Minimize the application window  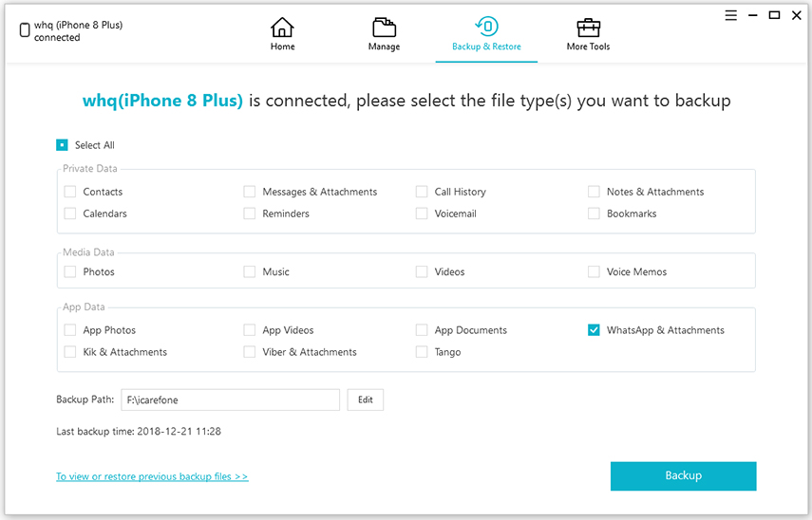pos(753,15)
